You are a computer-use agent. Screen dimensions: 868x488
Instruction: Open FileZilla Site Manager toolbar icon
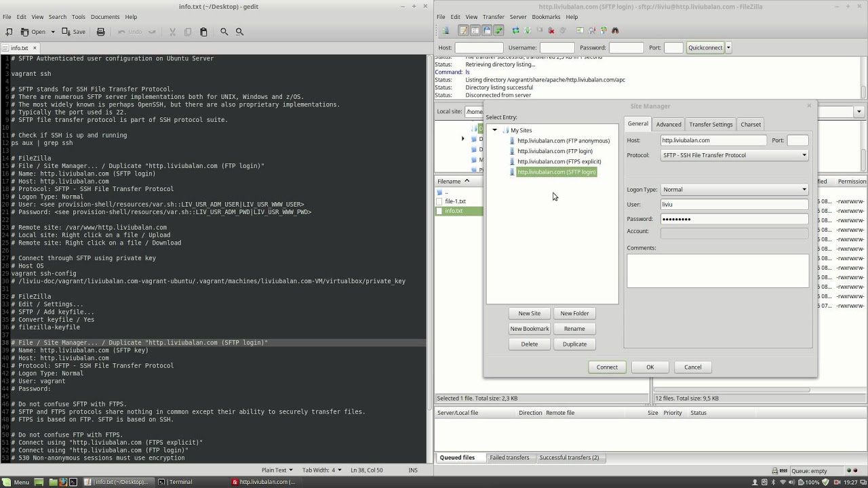pos(446,30)
